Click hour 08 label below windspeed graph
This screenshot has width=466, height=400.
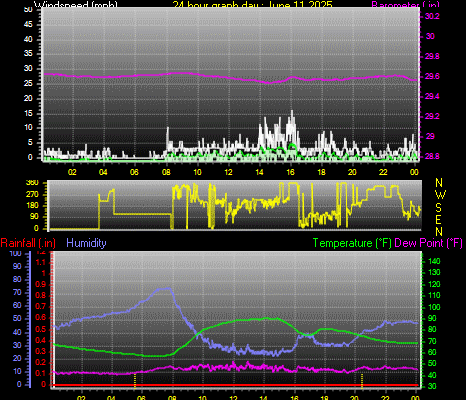point(166,172)
